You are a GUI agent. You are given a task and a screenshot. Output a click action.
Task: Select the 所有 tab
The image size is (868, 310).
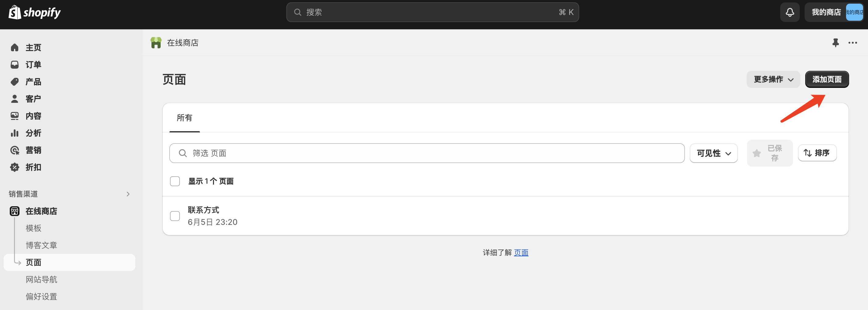click(184, 118)
